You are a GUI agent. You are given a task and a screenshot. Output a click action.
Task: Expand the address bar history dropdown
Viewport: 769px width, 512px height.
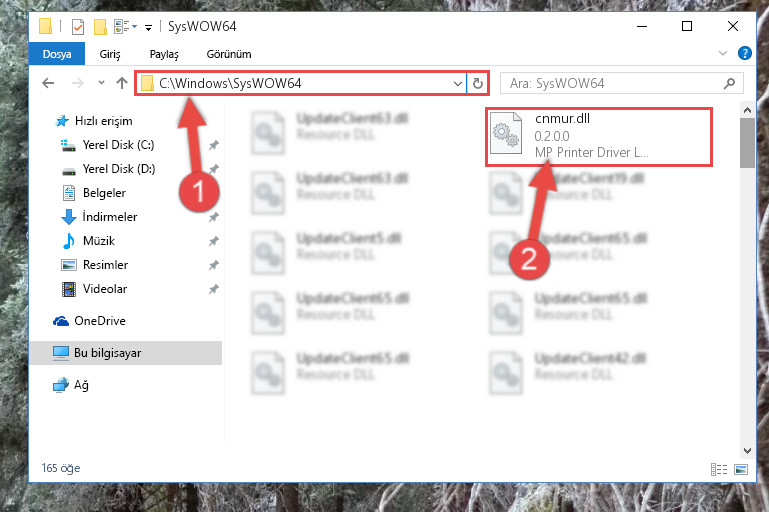pyautogui.click(x=458, y=83)
